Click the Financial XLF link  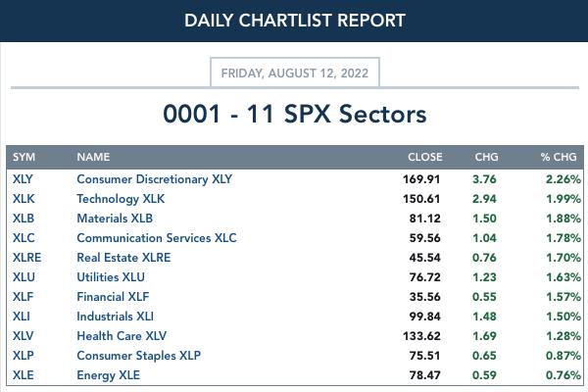[113, 297]
